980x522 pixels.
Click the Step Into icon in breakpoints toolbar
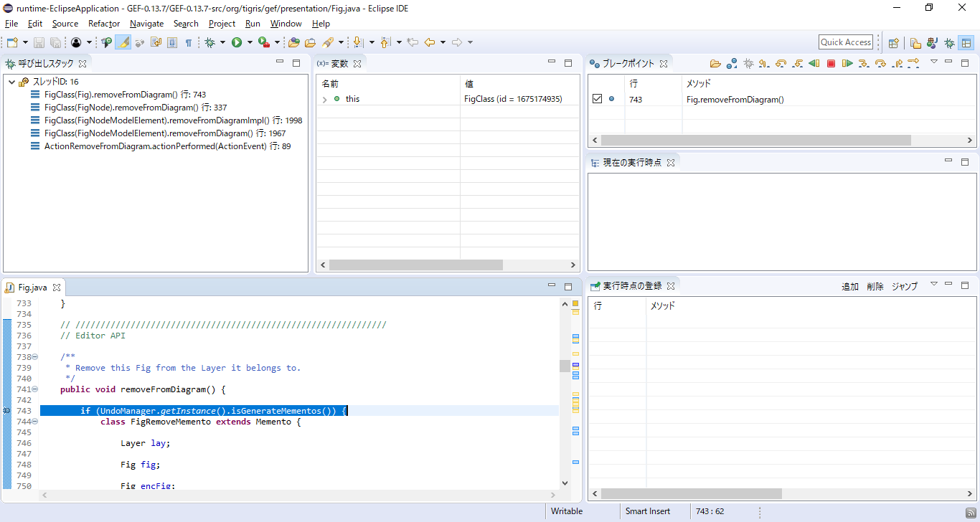864,63
